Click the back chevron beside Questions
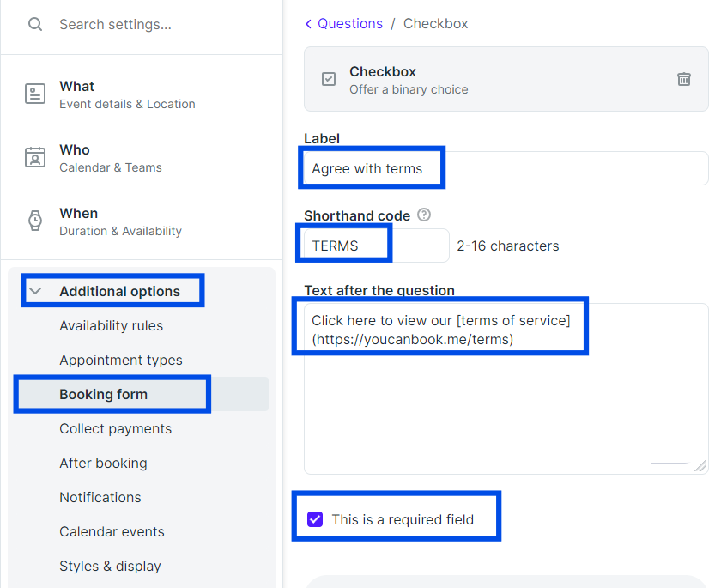Screen dimensions: 727x588 tap(308, 24)
